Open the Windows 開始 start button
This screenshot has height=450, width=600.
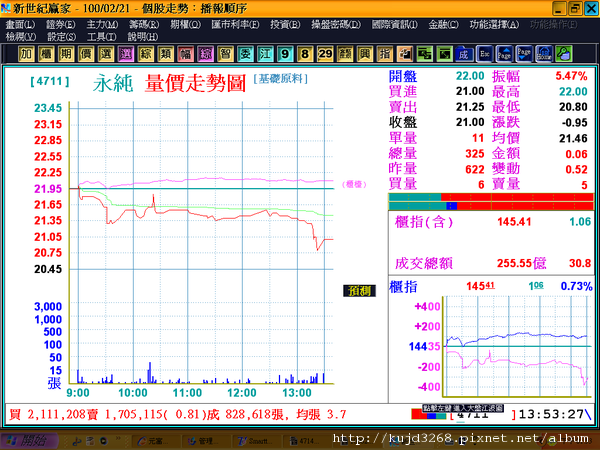(x=30, y=441)
